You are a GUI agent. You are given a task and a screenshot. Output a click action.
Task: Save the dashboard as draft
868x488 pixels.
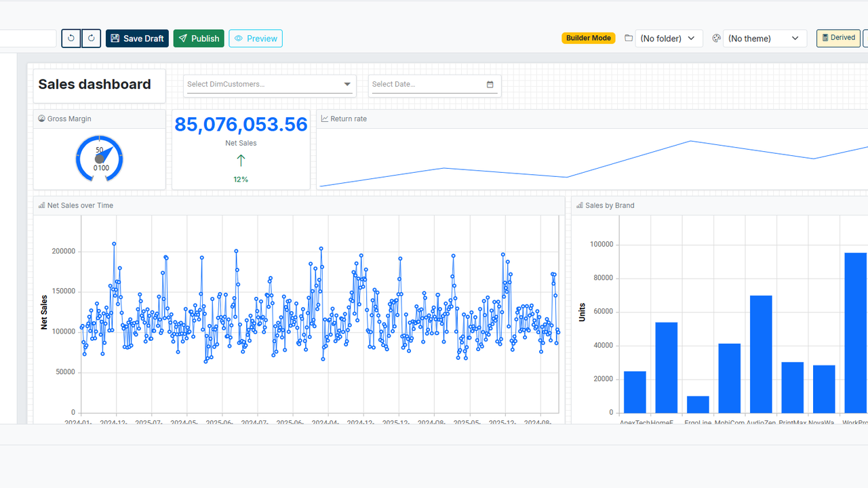(137, 39)
